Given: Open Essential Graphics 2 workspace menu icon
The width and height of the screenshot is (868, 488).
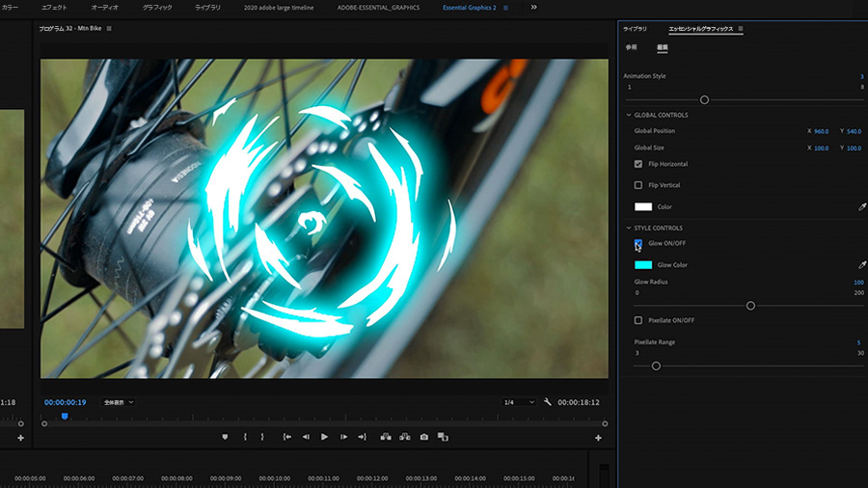Looking at the screenshot, I should [x=505, y=8].
